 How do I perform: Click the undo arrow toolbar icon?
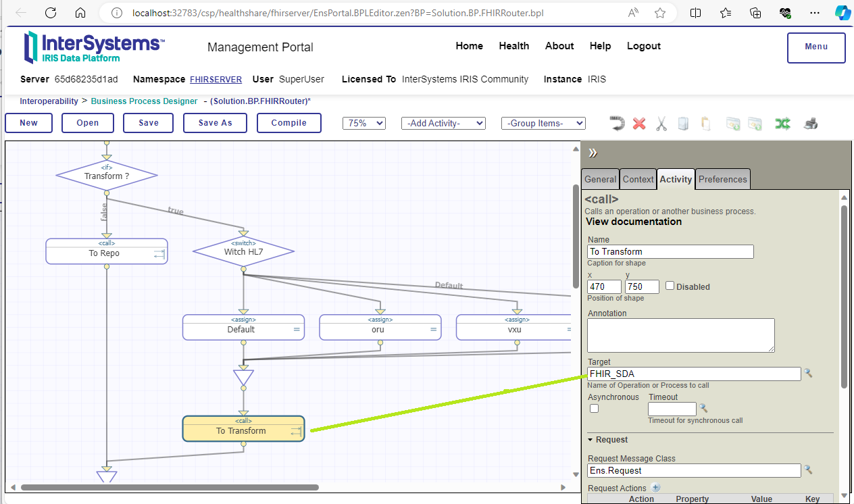(x=616, y=124)
